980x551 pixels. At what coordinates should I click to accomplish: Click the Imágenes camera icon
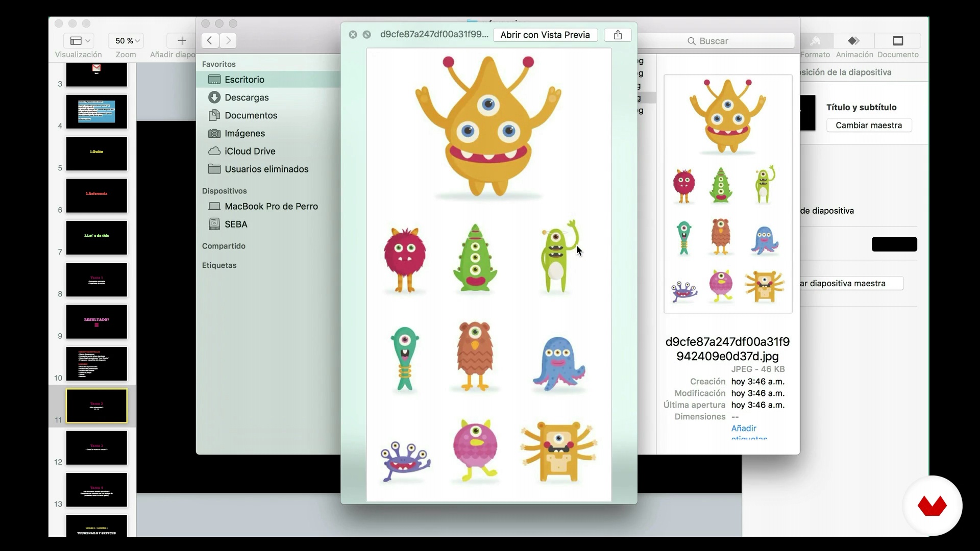(x=214, y=133)
